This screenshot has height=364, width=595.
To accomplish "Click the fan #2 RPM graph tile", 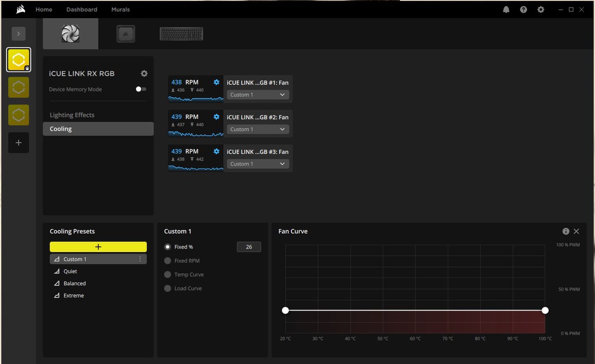I will click(196, 123).
